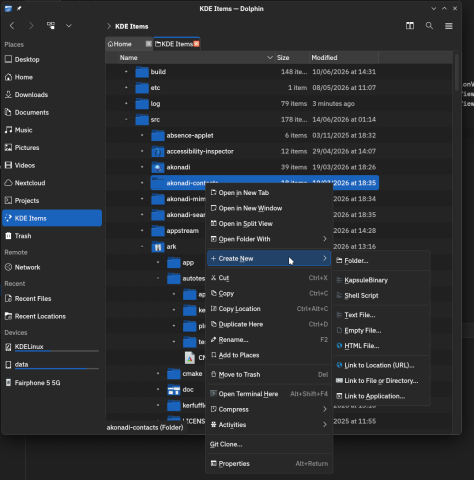Open Recent Files

(52, 299)
